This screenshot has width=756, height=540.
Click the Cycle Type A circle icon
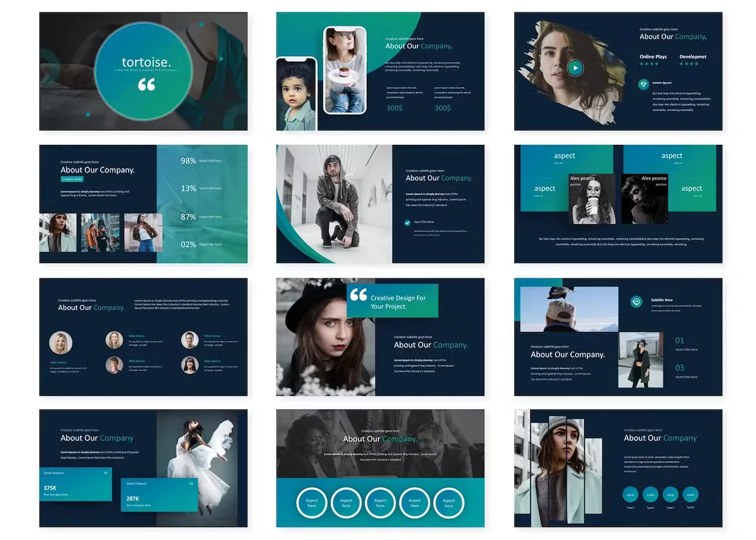[x=630, y=494]
